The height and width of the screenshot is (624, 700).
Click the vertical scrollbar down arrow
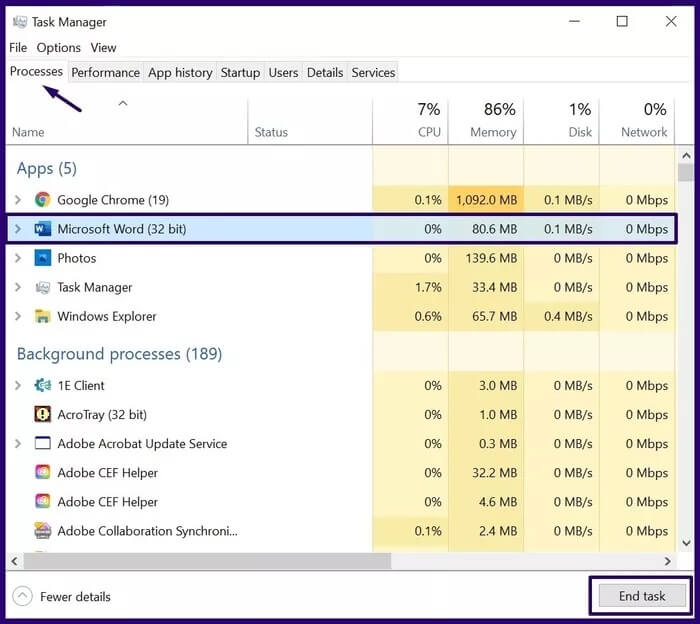coord(686,543)
